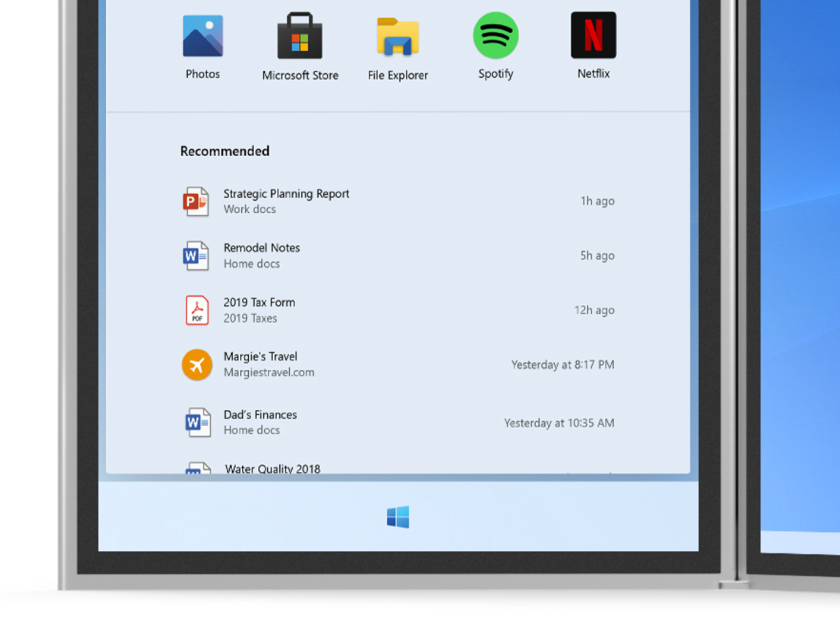The image size is (840, 631).
Task: Click the "5h ago" timestamp
Action: tap(597, 255)
